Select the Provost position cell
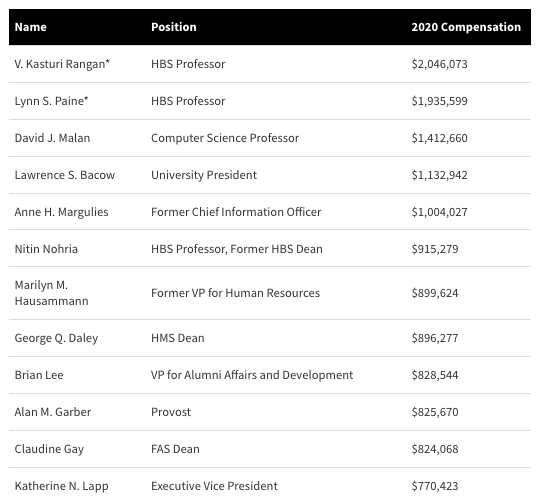The width and height of the screenshot is (539, 501). coord(171,412)
